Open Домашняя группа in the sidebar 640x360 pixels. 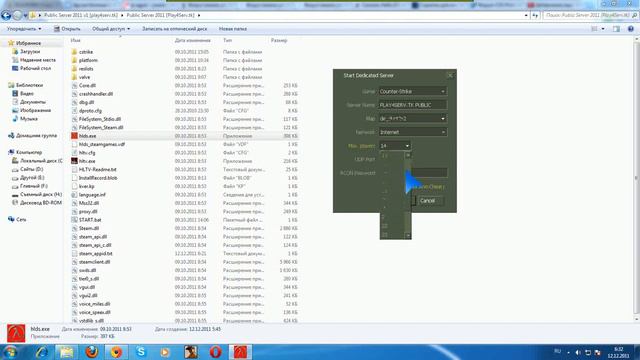(x=36, y=136)
